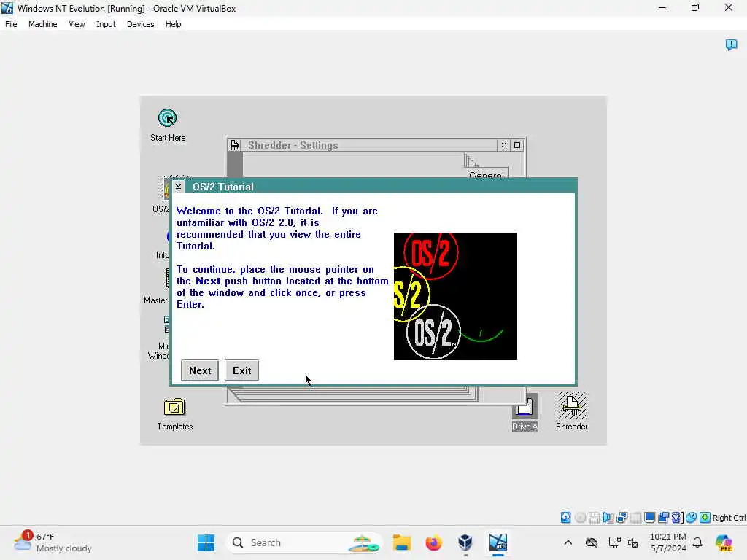Click the green keyboard capture status icon
This screenshot has height=560, width=747.
click(705, 518)
